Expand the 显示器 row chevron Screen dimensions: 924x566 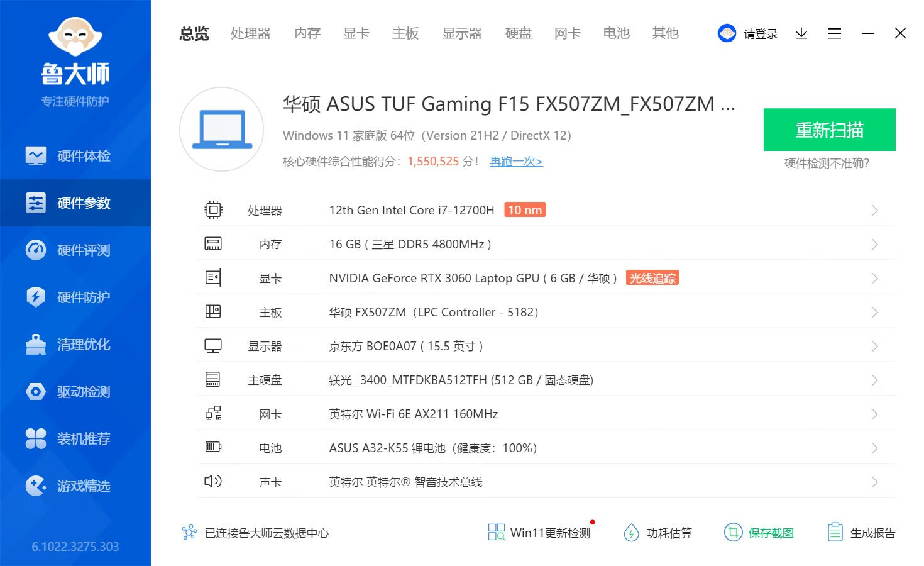874,346
